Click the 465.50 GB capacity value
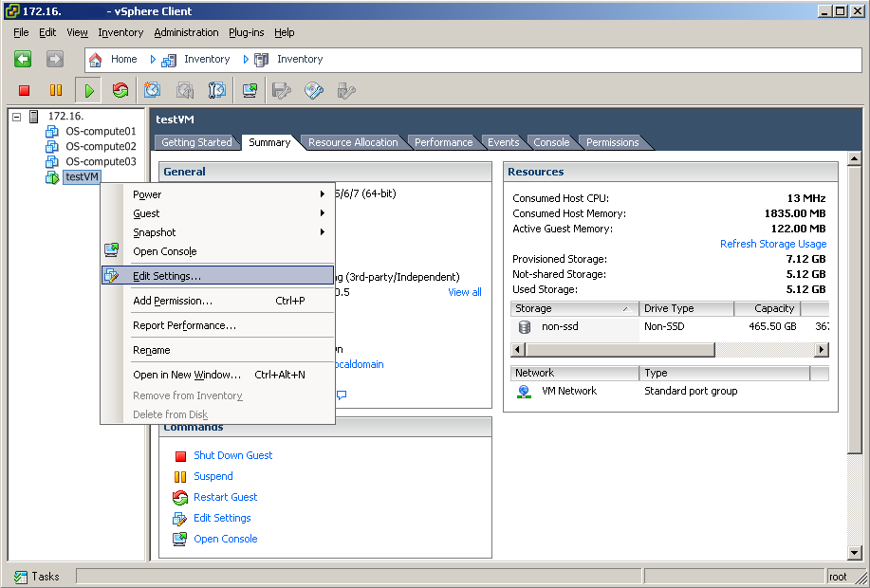Image resolution: width=870 pixels, height=588 pixels. 772,327
